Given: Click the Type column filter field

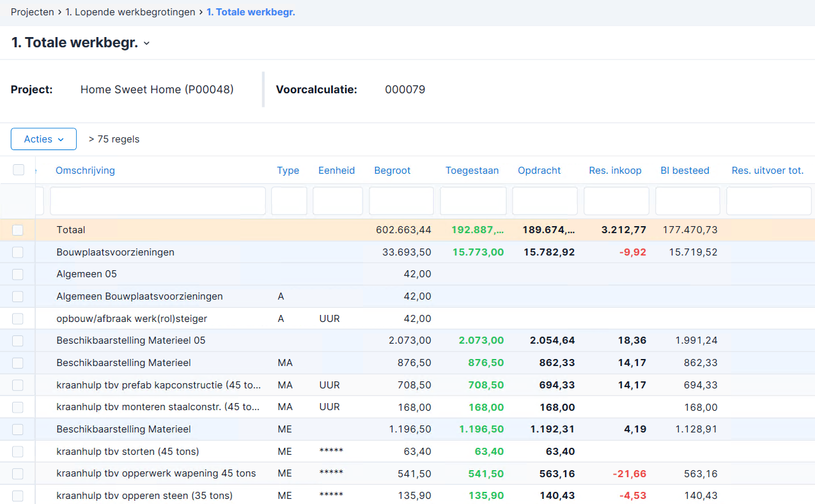Looking at the screenshot, I should [x=289, y=201].
